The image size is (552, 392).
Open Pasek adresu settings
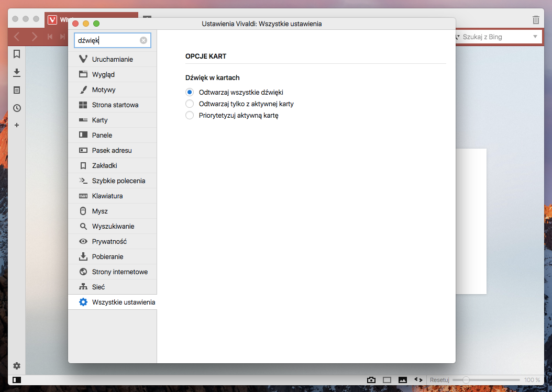tap(112, 150)
